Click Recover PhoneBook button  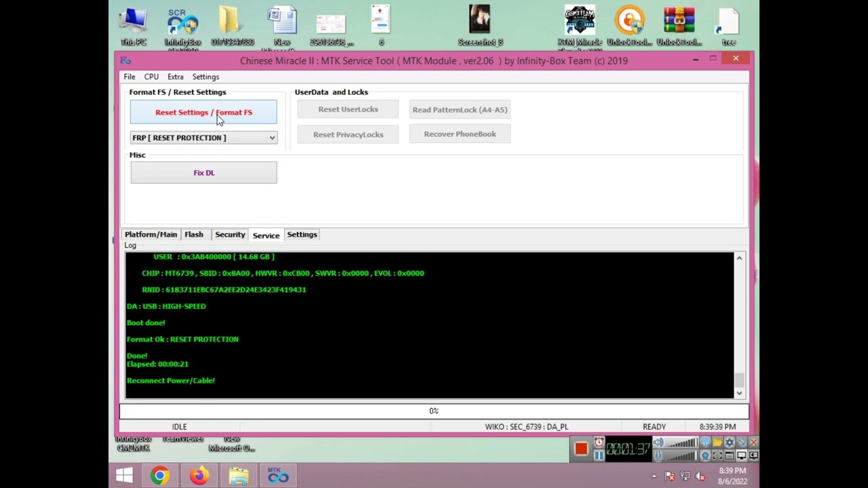tap(460, 134)
